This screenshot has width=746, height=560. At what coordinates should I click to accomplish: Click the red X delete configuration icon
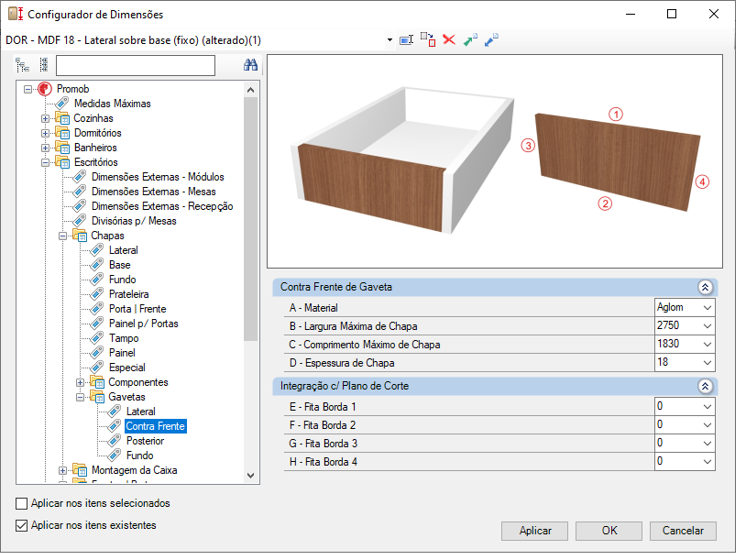449,39
